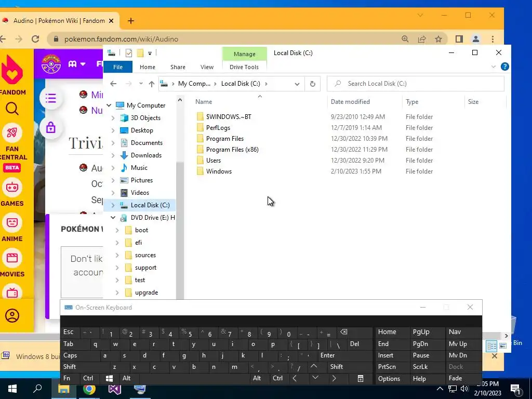Open the recent locations dropdown in Explorer

click(x=141, y=84)
